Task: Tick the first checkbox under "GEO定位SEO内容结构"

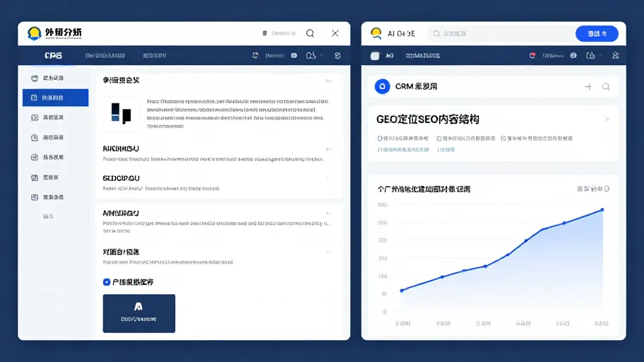Action: click(380, 139)
